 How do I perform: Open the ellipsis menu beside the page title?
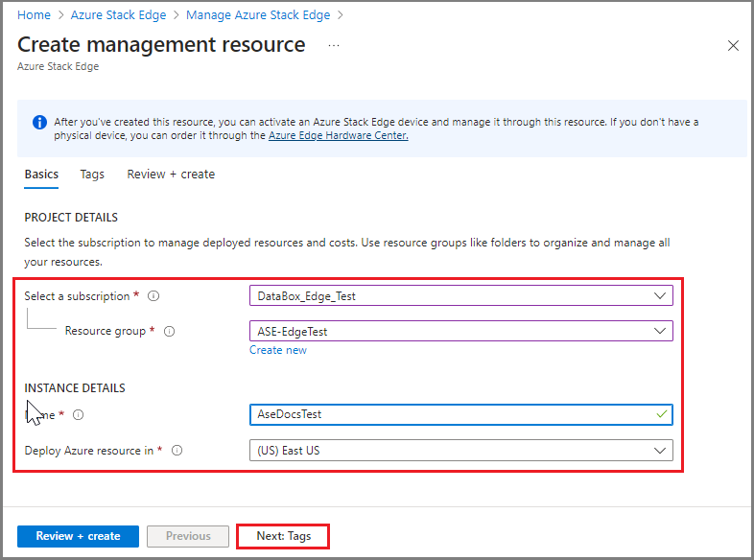334,46
